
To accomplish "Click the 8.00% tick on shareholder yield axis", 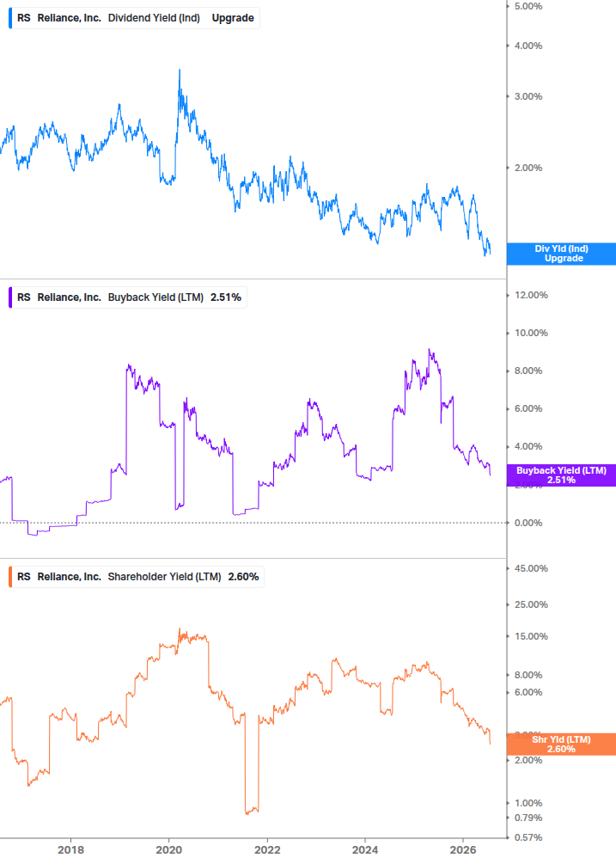I will pos(528,676).
